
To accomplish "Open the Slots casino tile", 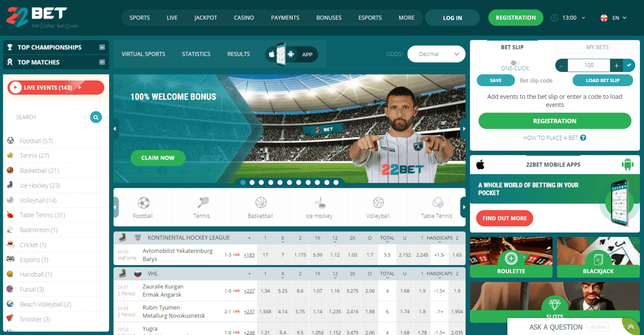I will tap(555, 302).
